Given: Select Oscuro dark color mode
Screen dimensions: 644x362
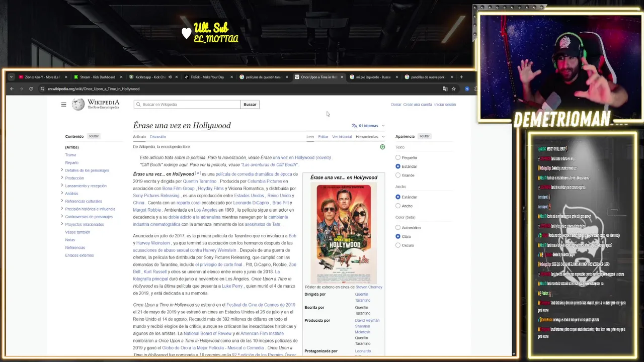Looking at the screenshot, I should [398, 245].
